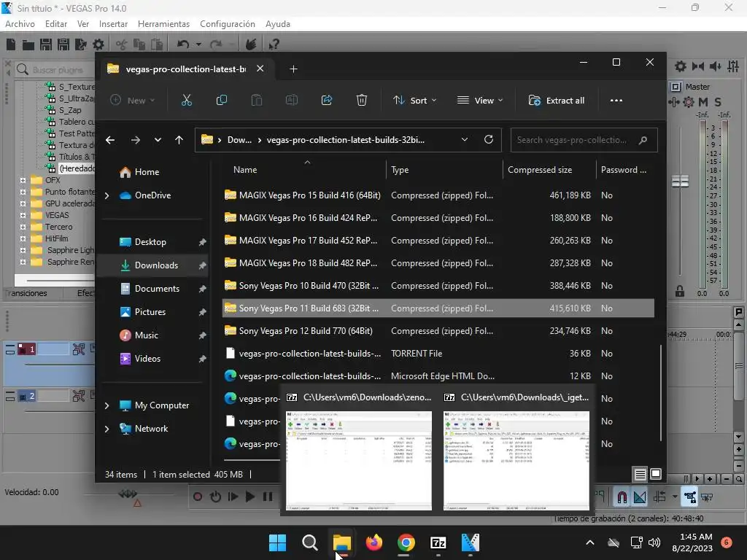This screenshot has height=560, width=747.
Task: Open the Herramientas menu
Action: point(163,24)
